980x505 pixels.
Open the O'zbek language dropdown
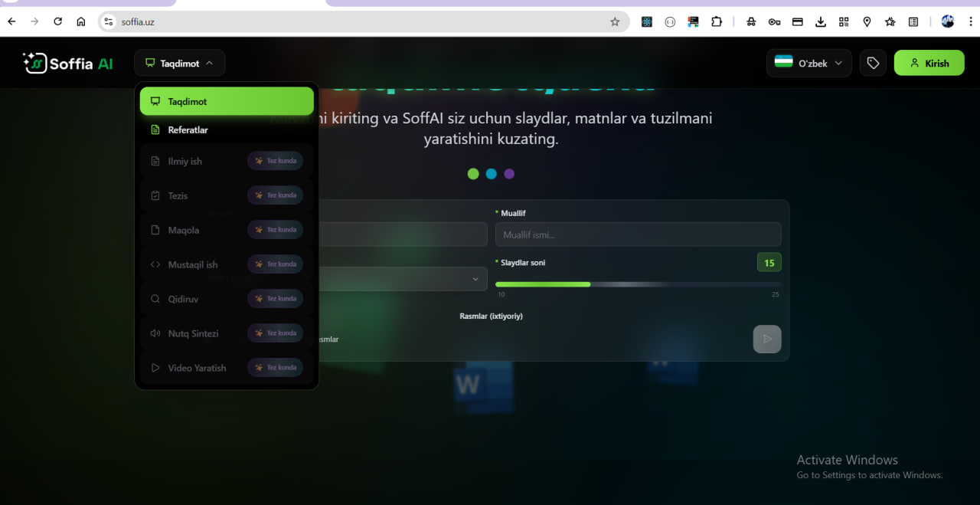808,63
